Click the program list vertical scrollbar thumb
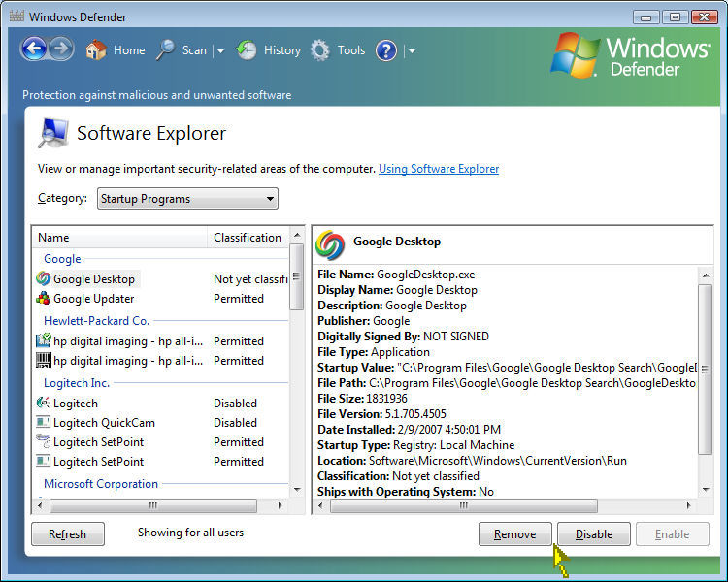 pos(296,277)
